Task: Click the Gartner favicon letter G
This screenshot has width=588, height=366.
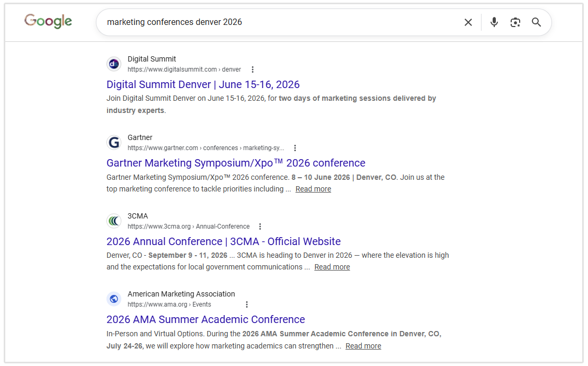Action: pyautogui.click(x=114, y=142)
